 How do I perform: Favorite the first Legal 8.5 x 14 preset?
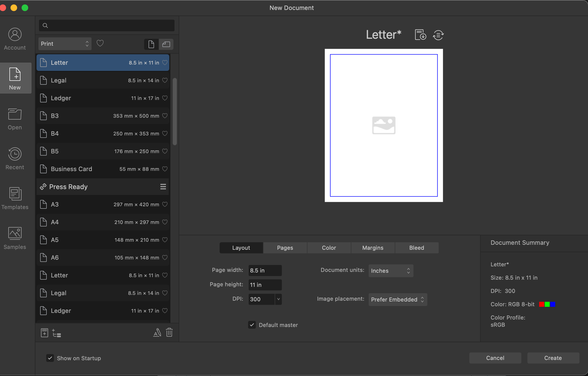click(x=165, y=80)
